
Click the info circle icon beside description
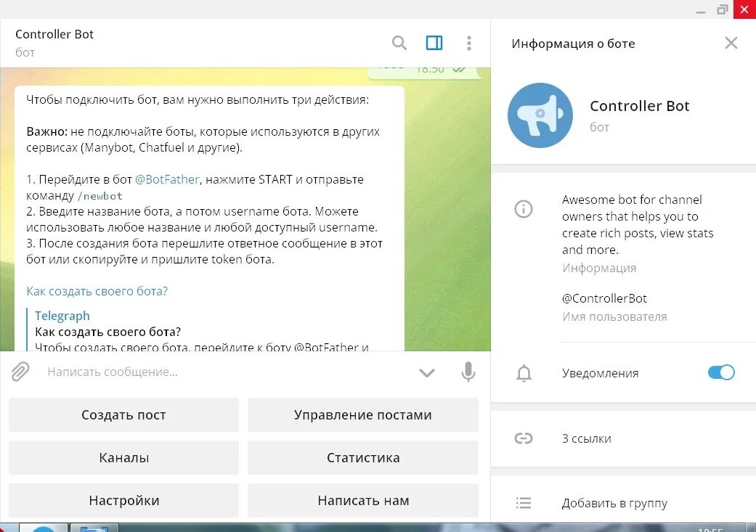point(524,209)
